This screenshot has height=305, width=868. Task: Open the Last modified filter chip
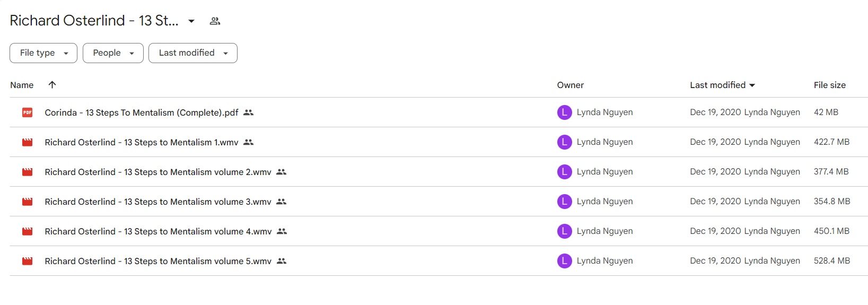pos(193,53)
